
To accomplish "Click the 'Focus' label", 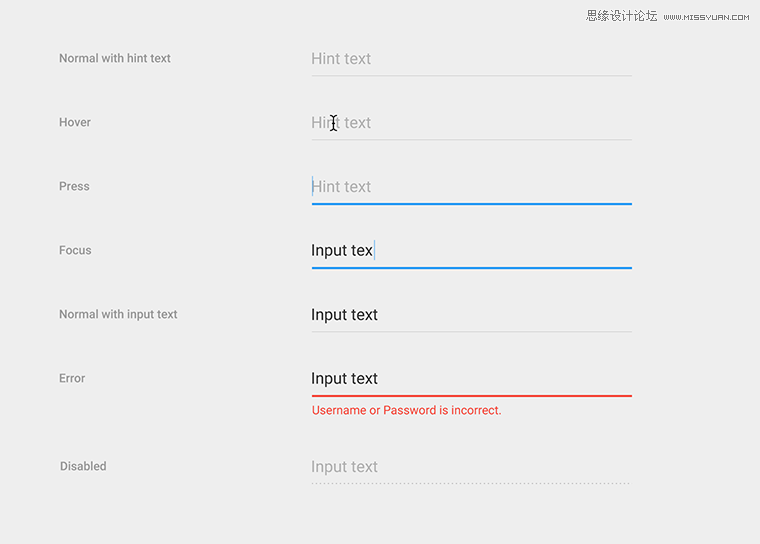I will point(75,250).
